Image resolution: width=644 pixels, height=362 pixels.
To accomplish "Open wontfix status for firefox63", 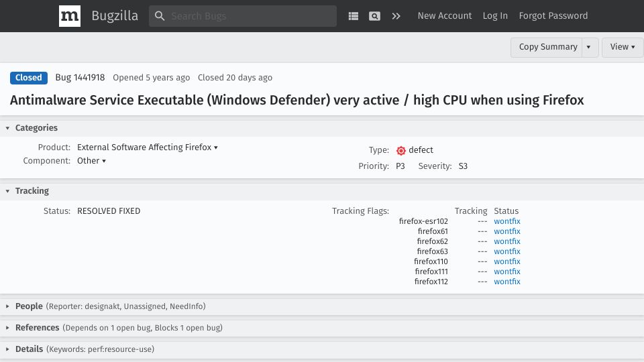I will click(x=507, y=251).
